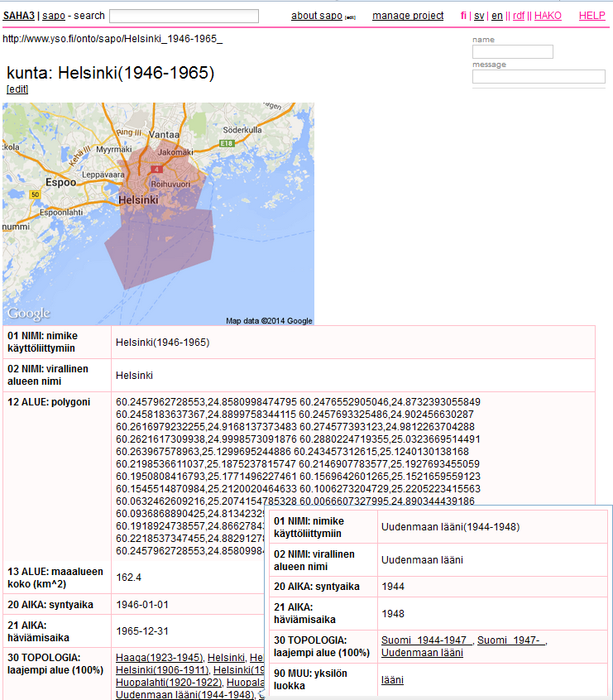Open the manage project link
The image size is (613, 700).
tap(408, 16)
